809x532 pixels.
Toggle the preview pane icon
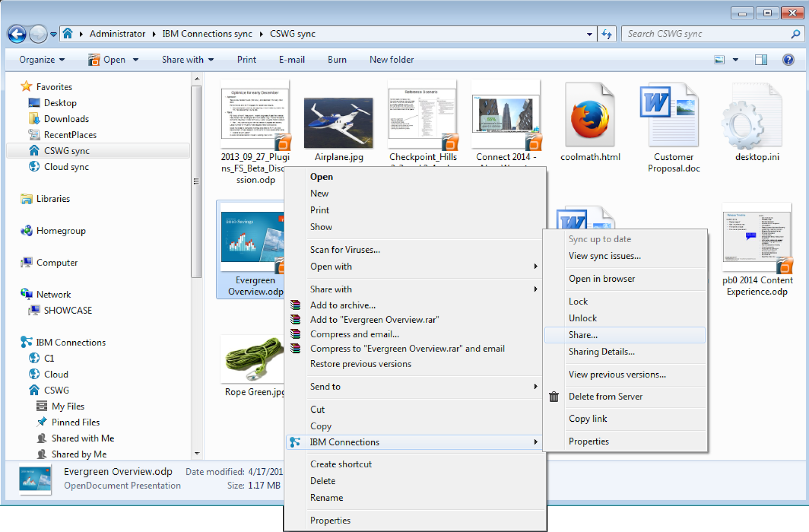point(761,60)
